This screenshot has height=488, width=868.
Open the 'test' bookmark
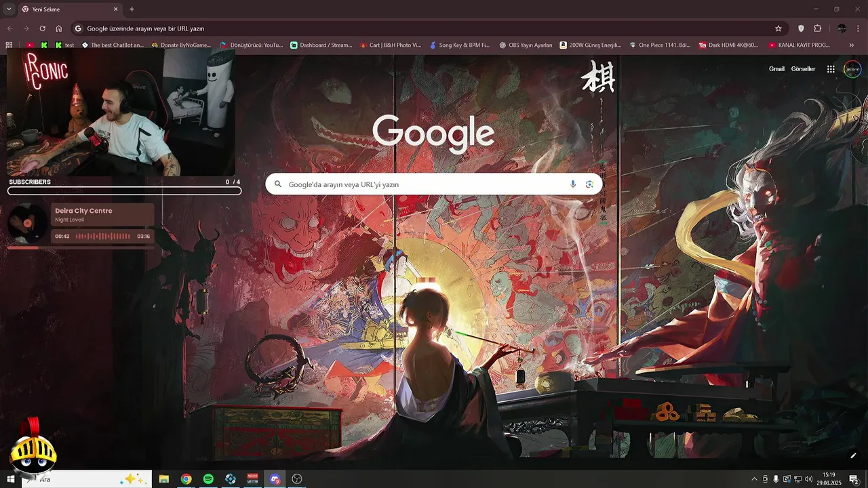tap(64, 45)
